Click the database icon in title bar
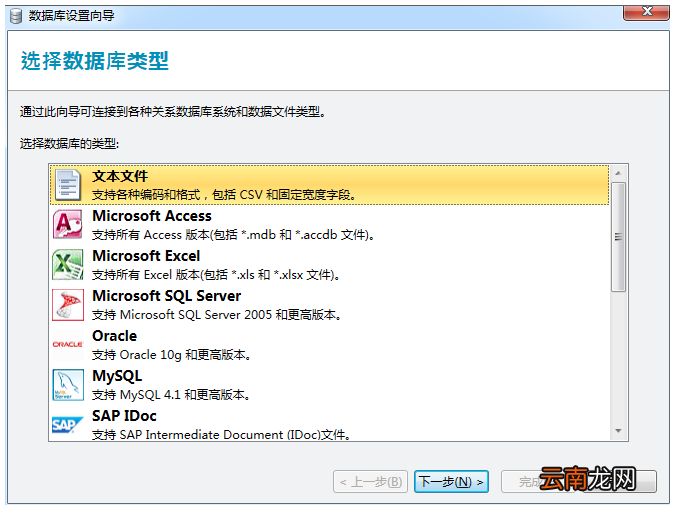Screen dimensions: 673x507 [16, 16]
